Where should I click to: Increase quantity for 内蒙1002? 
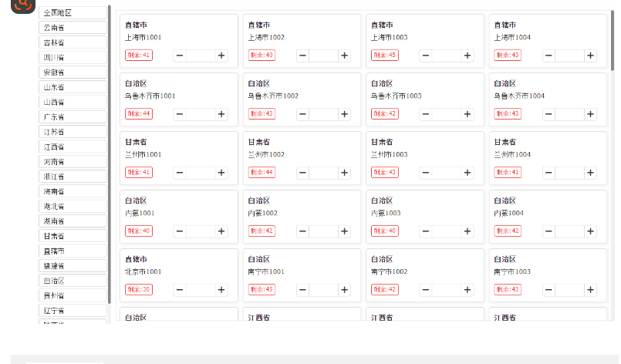pyautogui.click(x=345, y=231)
